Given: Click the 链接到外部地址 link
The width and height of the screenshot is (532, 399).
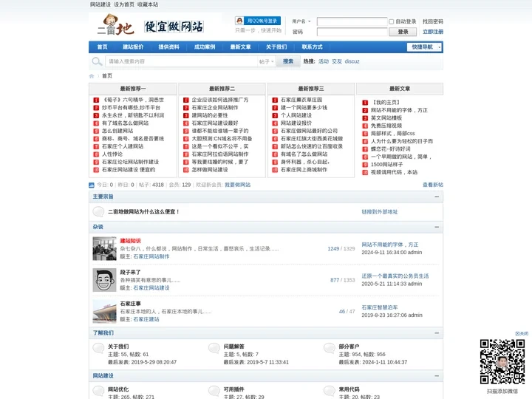Looking at the screenshot, I should 379,212.
